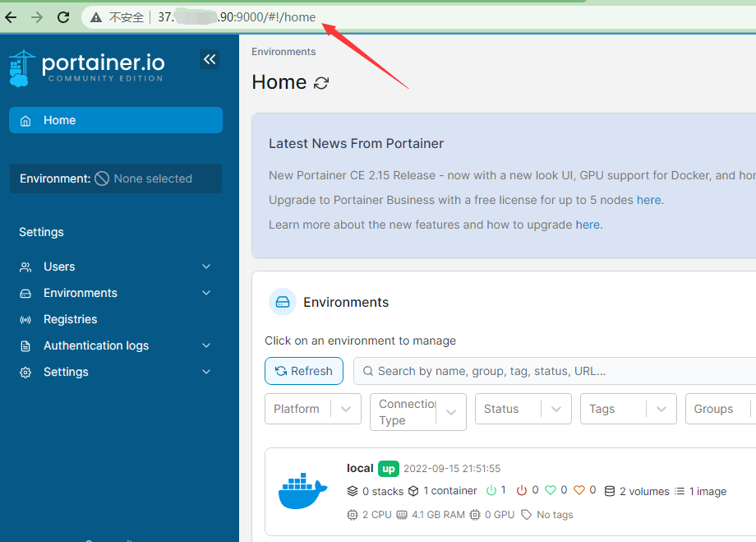756x542 pixels.
Task: Click the portainer.io logo
Action: pos(87,68)
